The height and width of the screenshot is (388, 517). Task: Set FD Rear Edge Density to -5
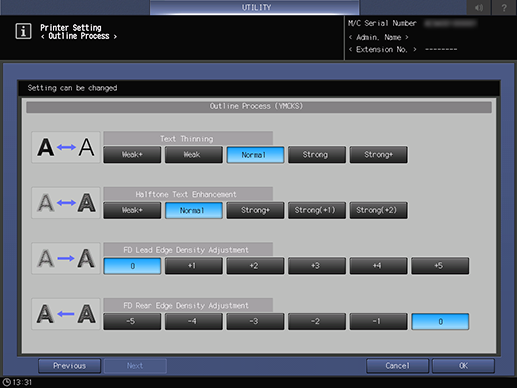pyautogui.click(x=132, y=321)
